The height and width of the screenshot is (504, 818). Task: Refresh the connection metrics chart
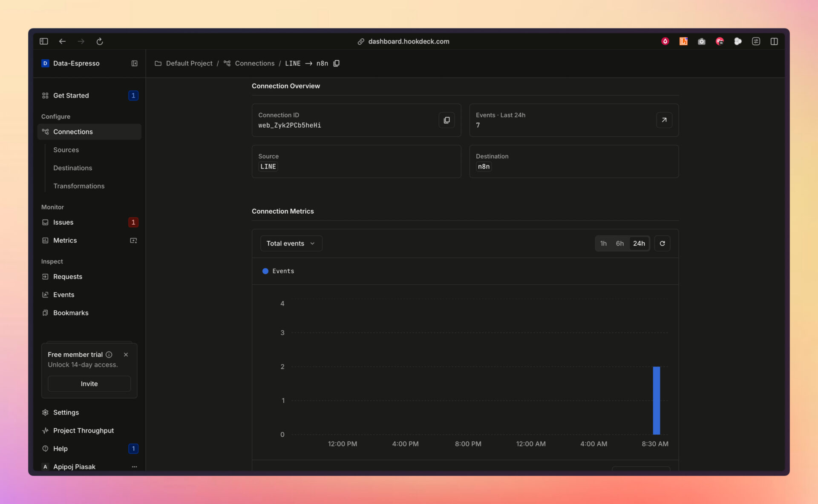tap(662, 243)
